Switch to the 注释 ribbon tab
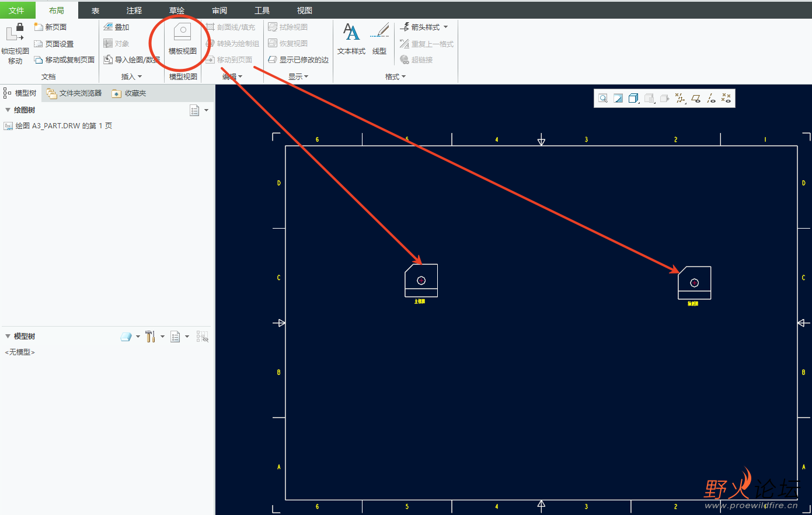 point(134,10)
